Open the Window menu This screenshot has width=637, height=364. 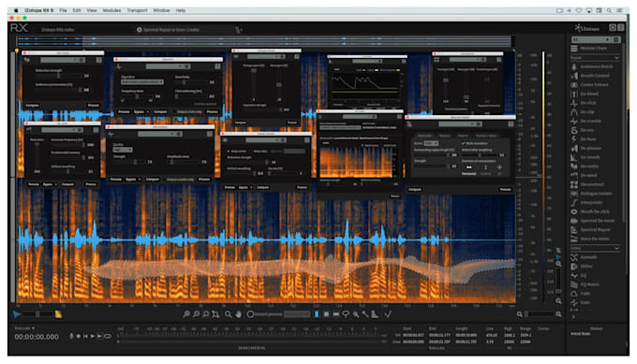tap(161, 10)
